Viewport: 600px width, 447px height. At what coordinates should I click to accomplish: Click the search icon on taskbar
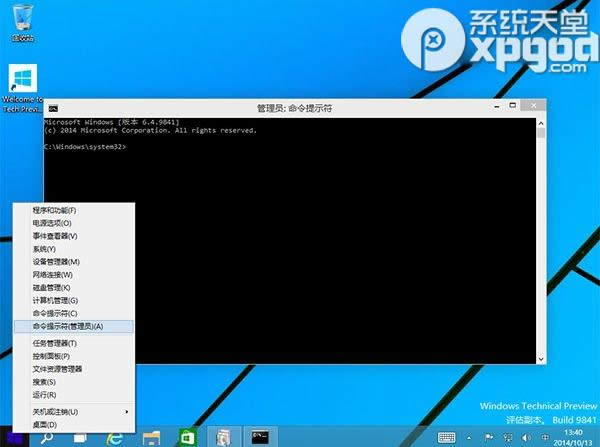(48, 437)
